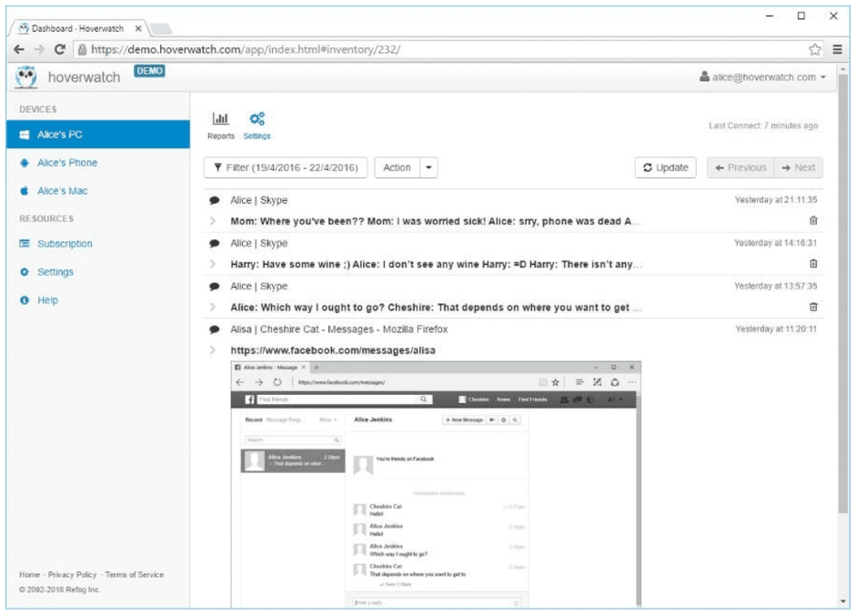Open the Facebook messages screenshot thumbnail

tap(436, 484)
